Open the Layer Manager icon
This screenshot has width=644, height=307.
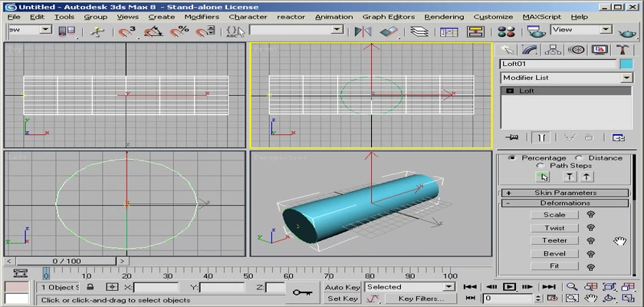point(419,31)
